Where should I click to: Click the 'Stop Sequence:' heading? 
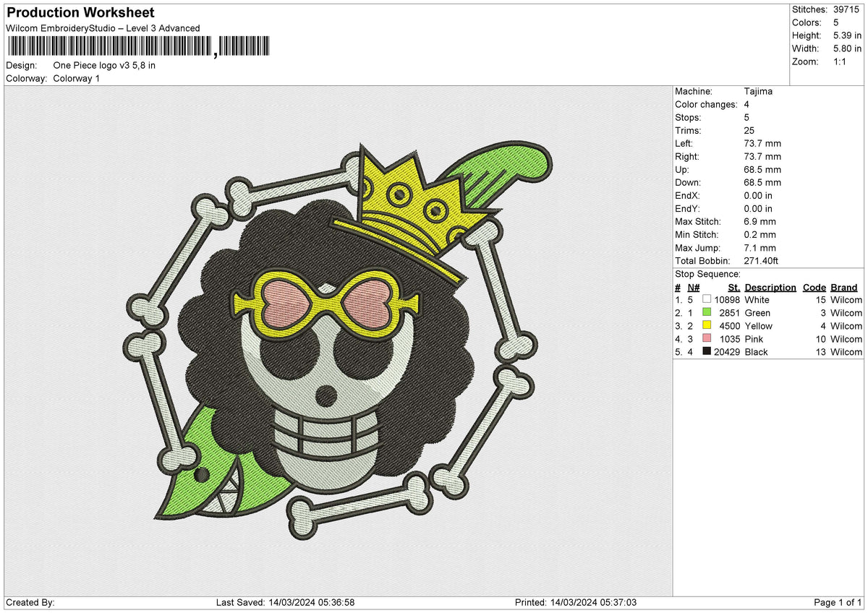(x=707, y=274)
